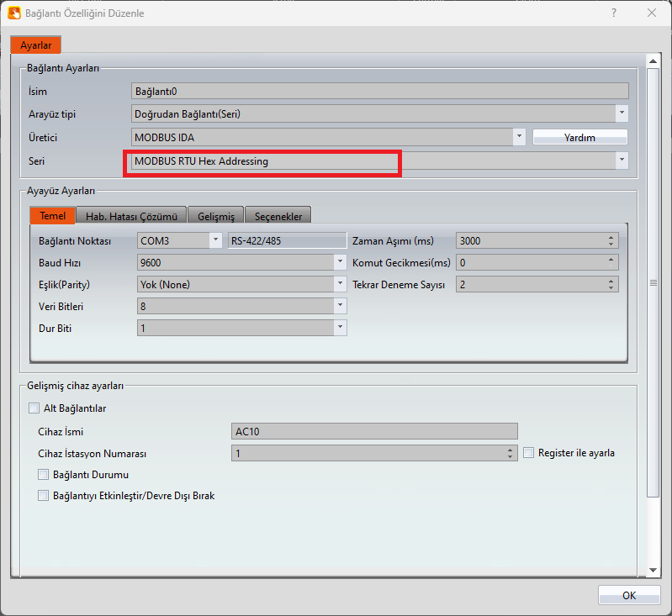Click the Zaman Aşımı spinner arrows
The width and height of the screenshot is (672, 616).
611,240
